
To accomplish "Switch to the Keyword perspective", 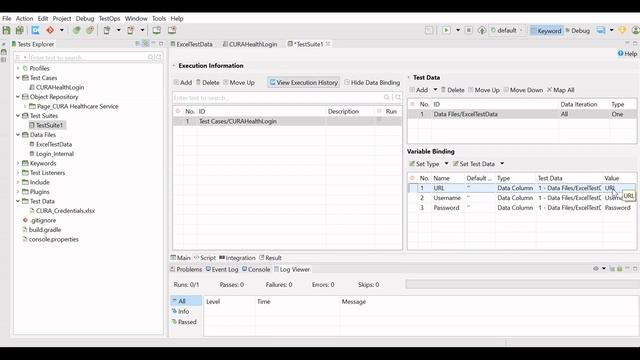I will (546, 31).
